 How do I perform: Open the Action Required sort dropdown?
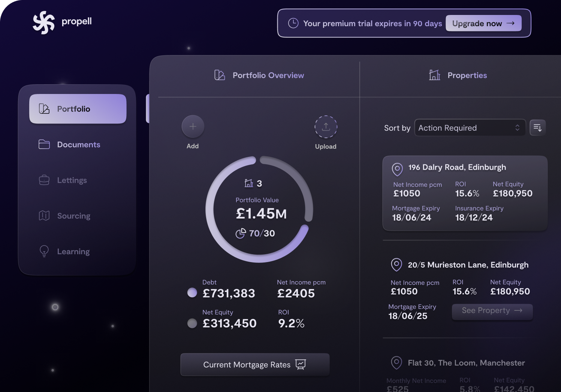click(x=470, y=128)
